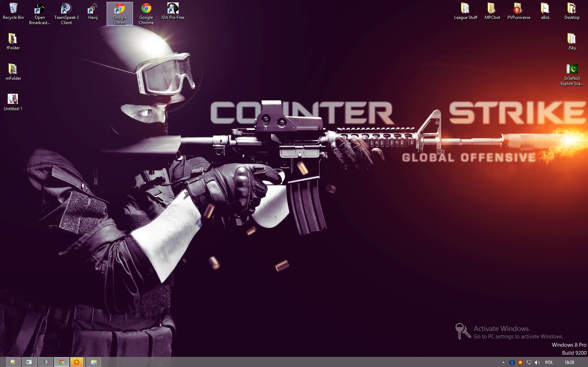This screenshot has height=367, width=588.
Task: Select the mFolder folder icon
Action: click(13, 72)
